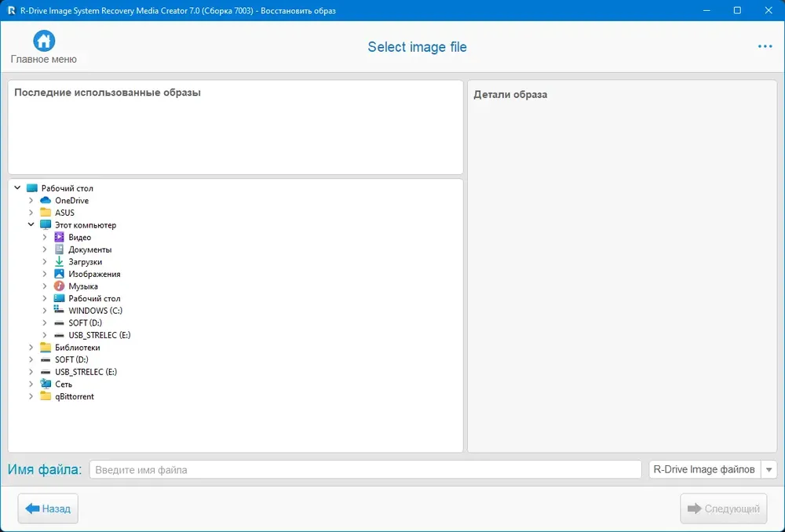Image resolution: width=785 pixels, height=532 pixels.
Task: Click the Следующий next button
Action: point(724,508)
